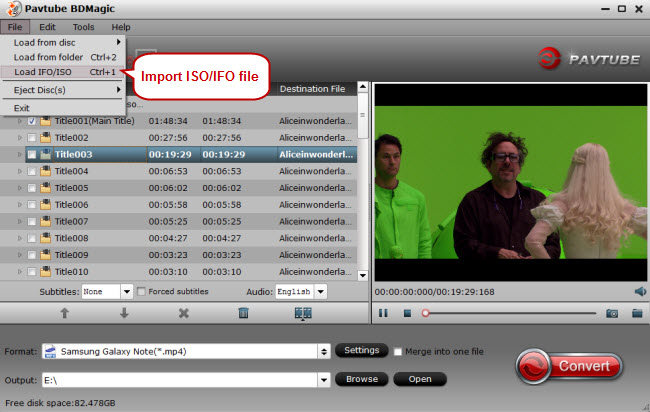Start conversion with Convert button
The width and height of the screenshot is (650, 412).
(x=570, y=366)
